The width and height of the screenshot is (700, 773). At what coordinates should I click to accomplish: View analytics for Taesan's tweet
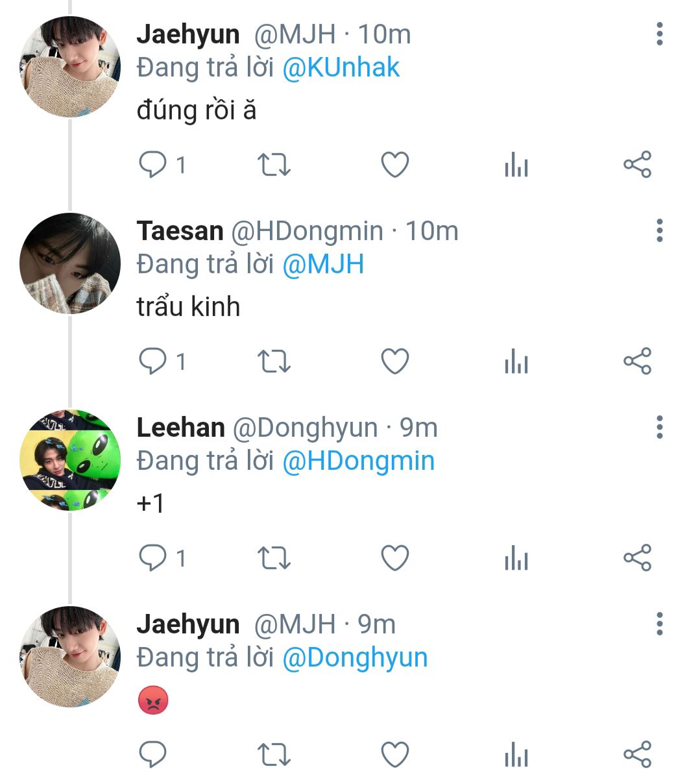tap(516, 362)
